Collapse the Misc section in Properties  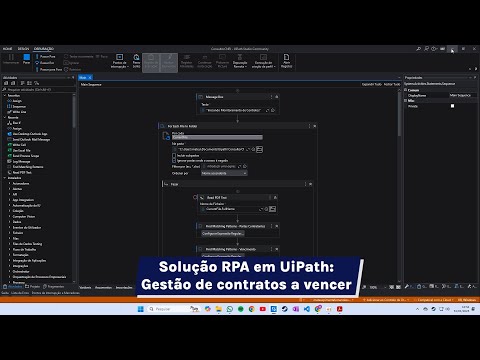406,101
